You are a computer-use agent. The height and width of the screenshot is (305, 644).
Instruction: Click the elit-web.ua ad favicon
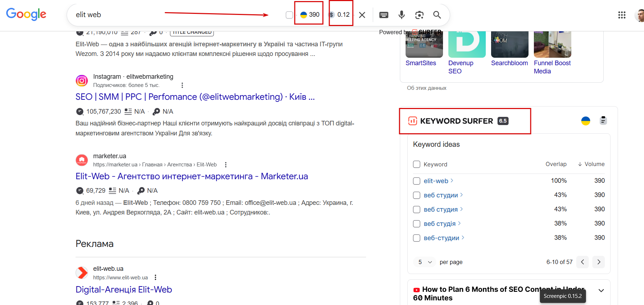tap(82, 273)
